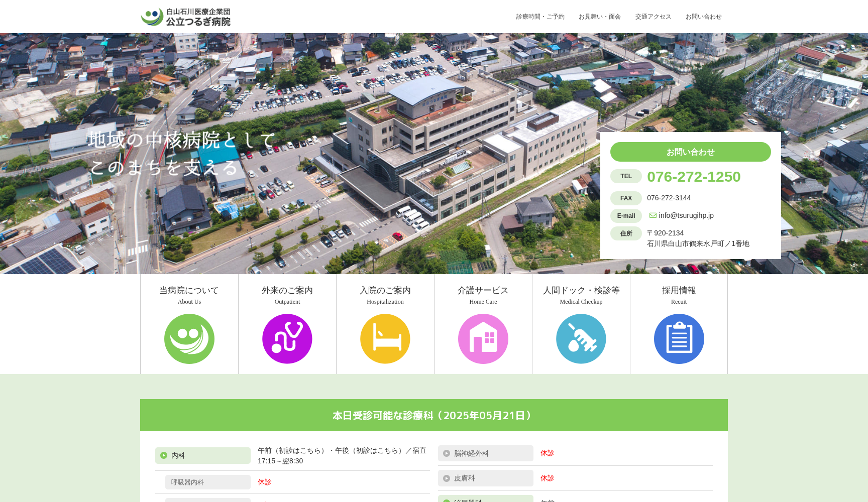Viewport: 868px width, 502px height.
Task: Expand the 皮膚科 department row arrow
Action: [x=447, y=478]
